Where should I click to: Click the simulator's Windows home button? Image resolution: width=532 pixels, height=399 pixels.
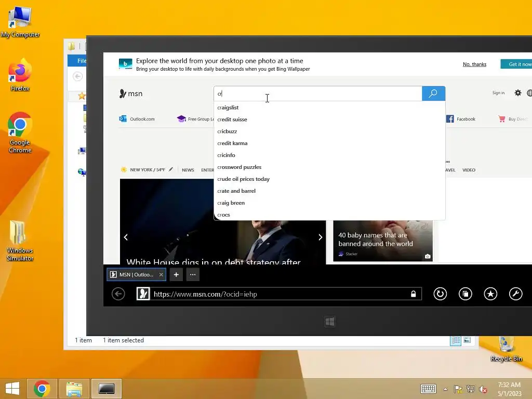tap(330, 321)
